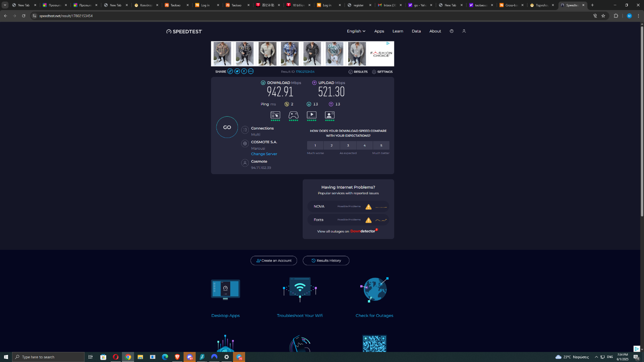This screenshot has height=362, width=644.
Task: Rate download speed as 3 As expected
Action: click(x=348, y=146)
